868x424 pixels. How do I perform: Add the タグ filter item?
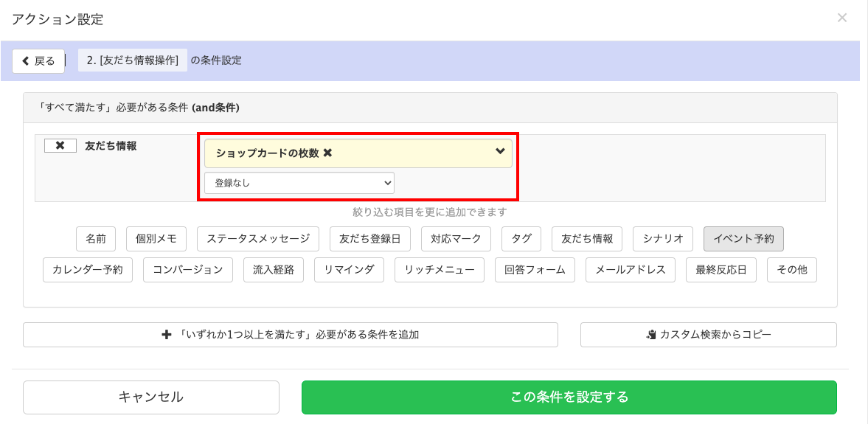(521, 239)
